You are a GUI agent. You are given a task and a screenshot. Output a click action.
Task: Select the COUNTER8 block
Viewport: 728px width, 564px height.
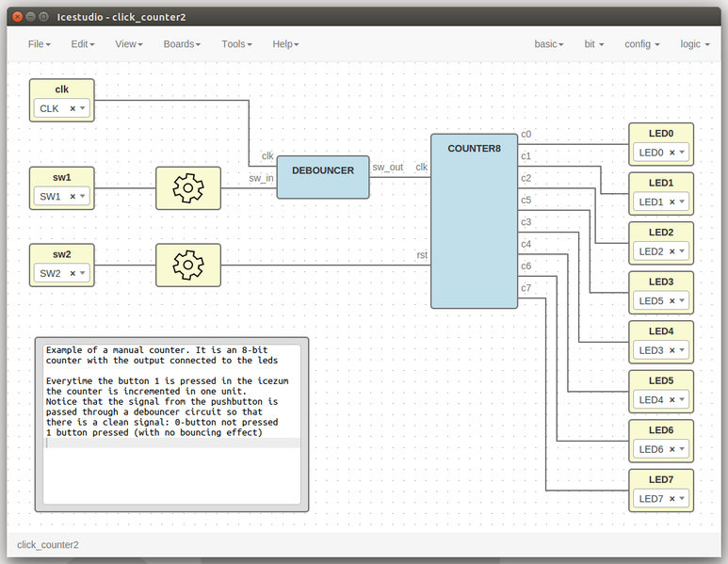(x=474, y=221)
